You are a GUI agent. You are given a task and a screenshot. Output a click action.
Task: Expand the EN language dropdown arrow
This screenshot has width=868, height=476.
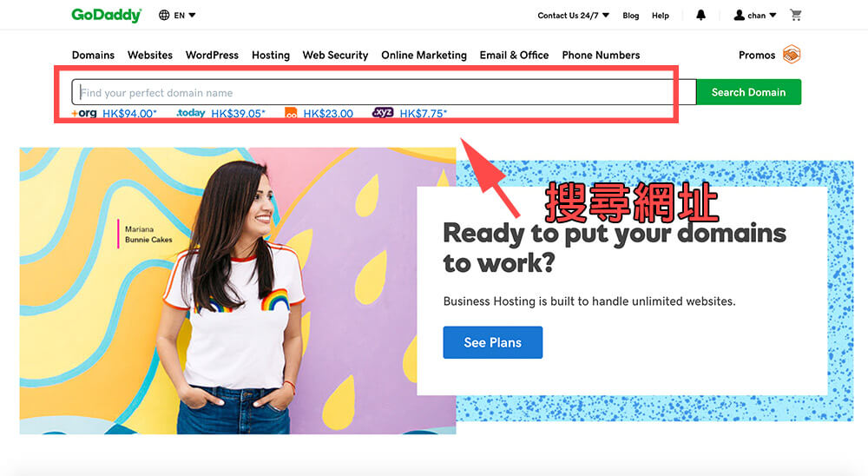point(192,15)
